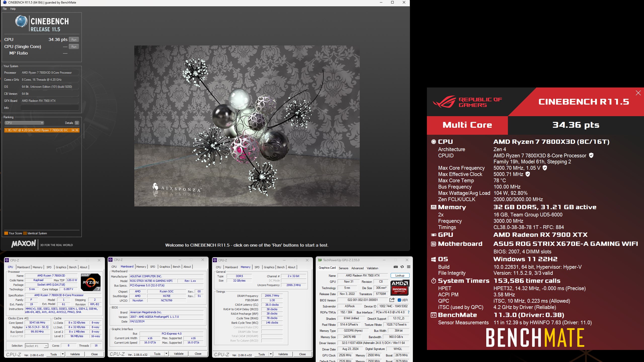This screenshot has width=644, height=362.
Task: Click BenchMate Memory section icon
Action: coord(433,207)
